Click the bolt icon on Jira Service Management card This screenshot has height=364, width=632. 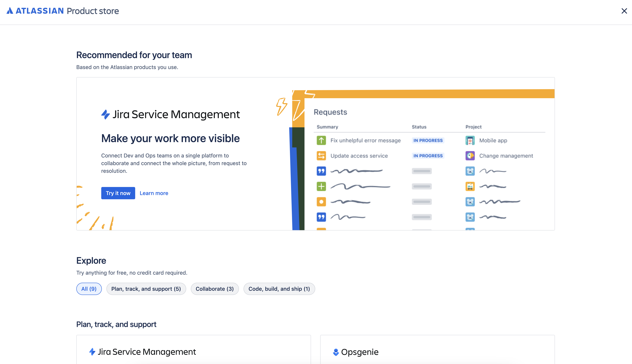[x=92, y=352]
